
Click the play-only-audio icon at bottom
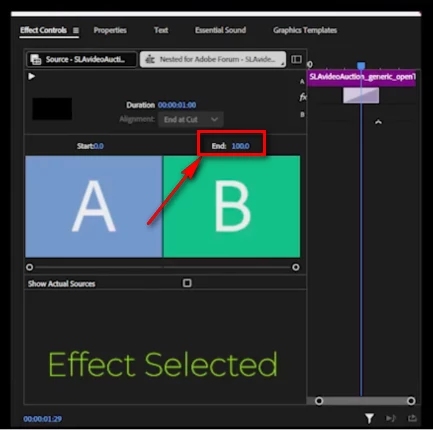(390, 418)
